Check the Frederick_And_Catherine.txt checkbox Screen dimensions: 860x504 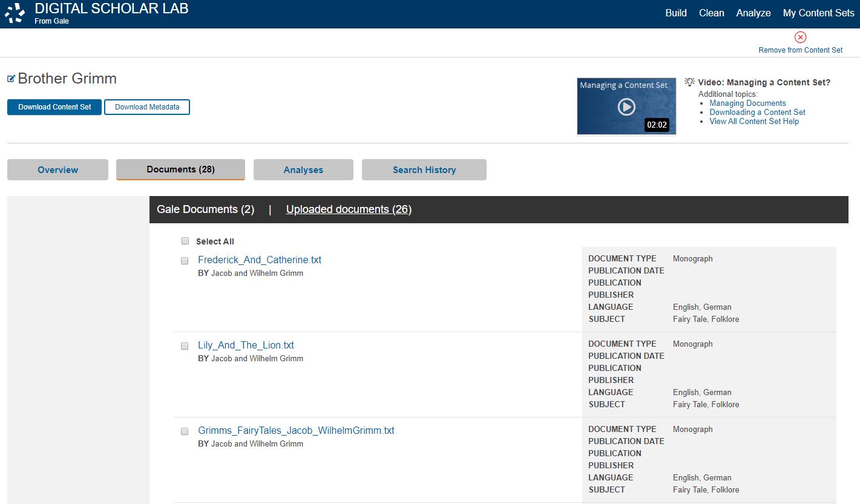click(x=185, y=261)
